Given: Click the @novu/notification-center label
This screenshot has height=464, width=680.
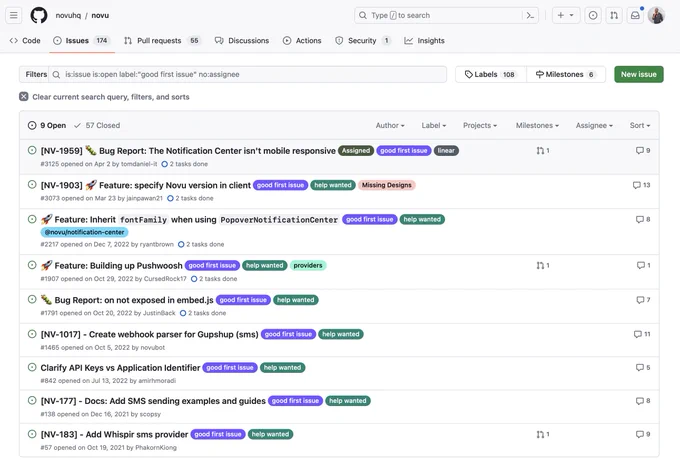Looking at the screenshot, I should (x=84, y=232).
